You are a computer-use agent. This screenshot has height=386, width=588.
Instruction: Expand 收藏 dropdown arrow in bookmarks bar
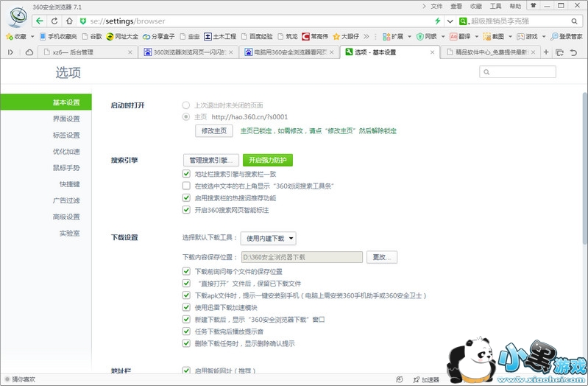[x=32, y=36]
